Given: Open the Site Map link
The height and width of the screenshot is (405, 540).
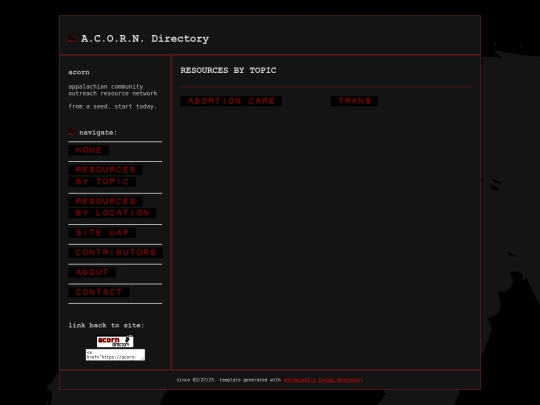Looking at the screenshot, I should pos(102,233).
